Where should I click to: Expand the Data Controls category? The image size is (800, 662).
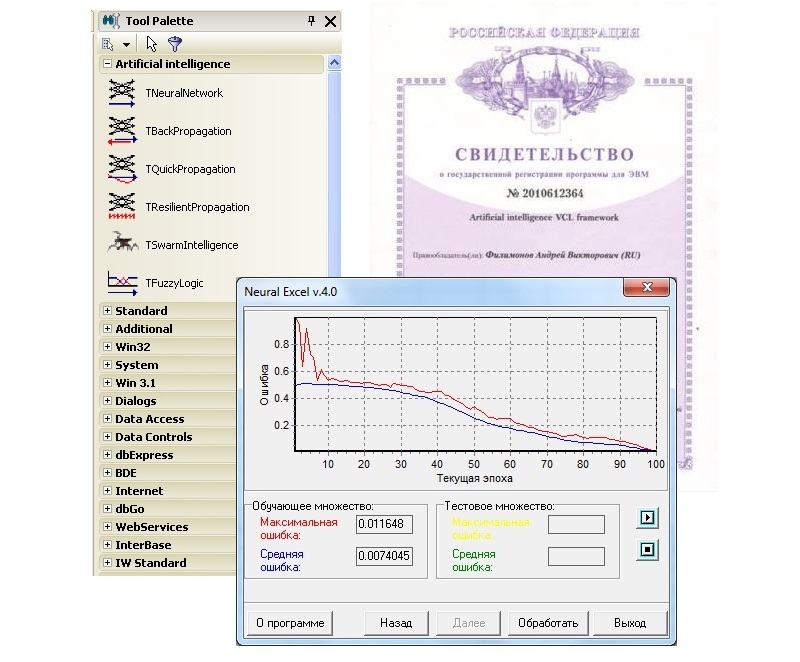(107, 437)
